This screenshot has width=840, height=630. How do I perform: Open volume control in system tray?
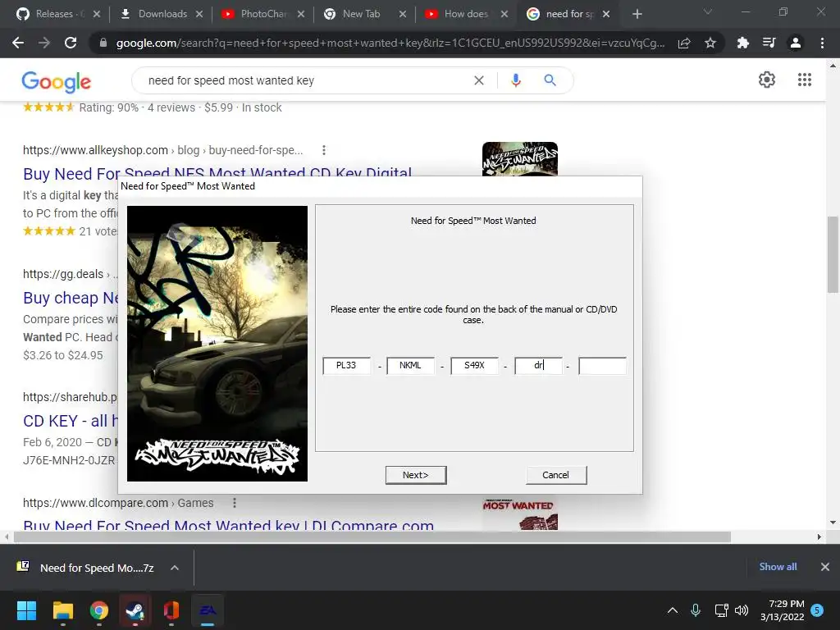click(742, 610)
